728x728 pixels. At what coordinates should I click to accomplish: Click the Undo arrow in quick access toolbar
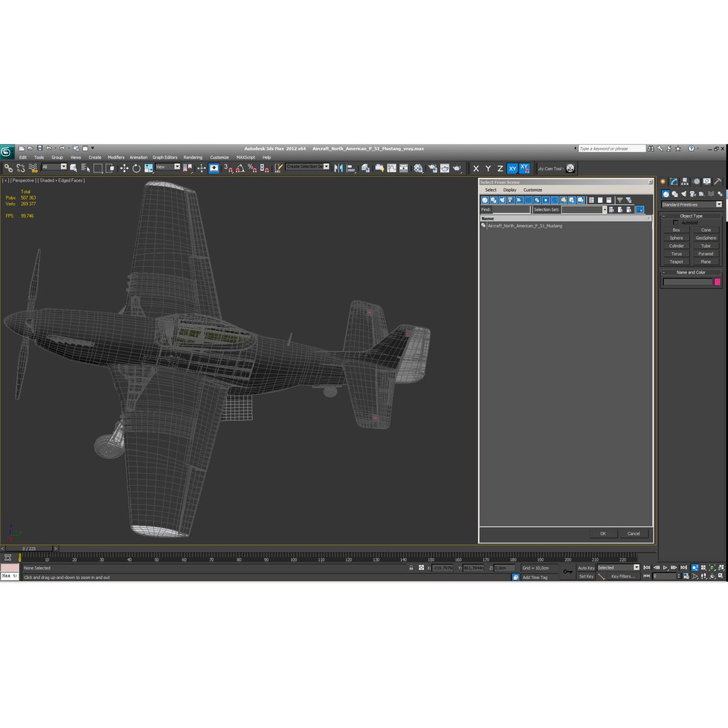pyautogui.click(x=49, y=148)
